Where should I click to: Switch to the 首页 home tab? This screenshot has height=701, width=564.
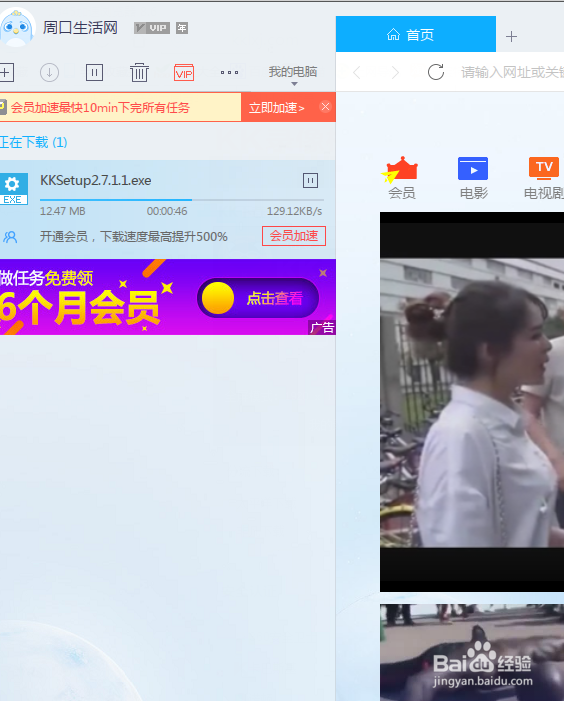416,34
